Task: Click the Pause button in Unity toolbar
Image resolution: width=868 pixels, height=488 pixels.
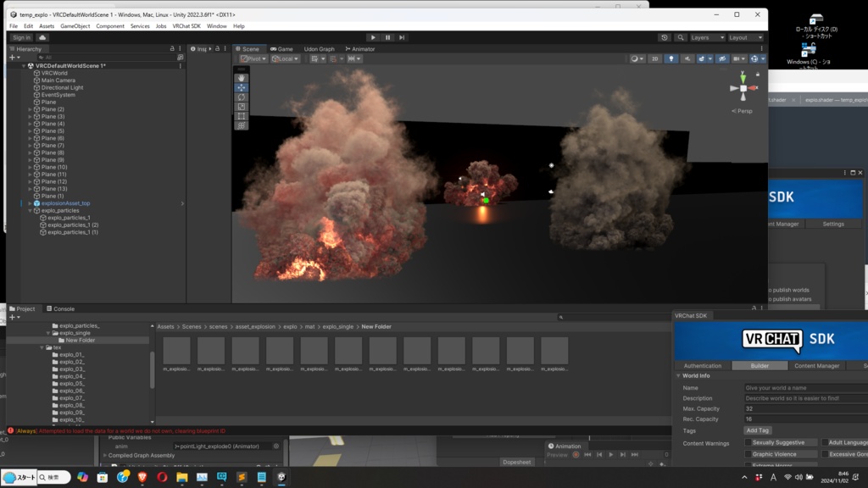Action: (387, 37)
